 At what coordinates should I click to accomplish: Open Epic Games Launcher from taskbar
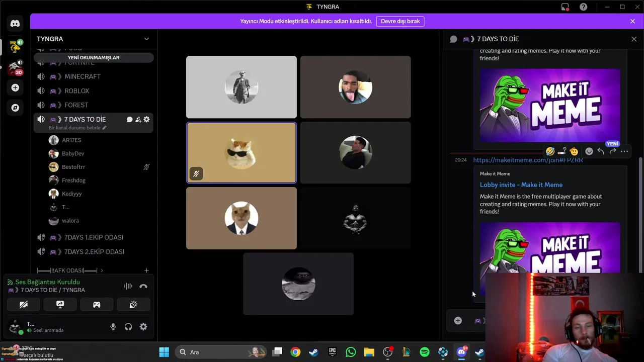pos(332,352)
